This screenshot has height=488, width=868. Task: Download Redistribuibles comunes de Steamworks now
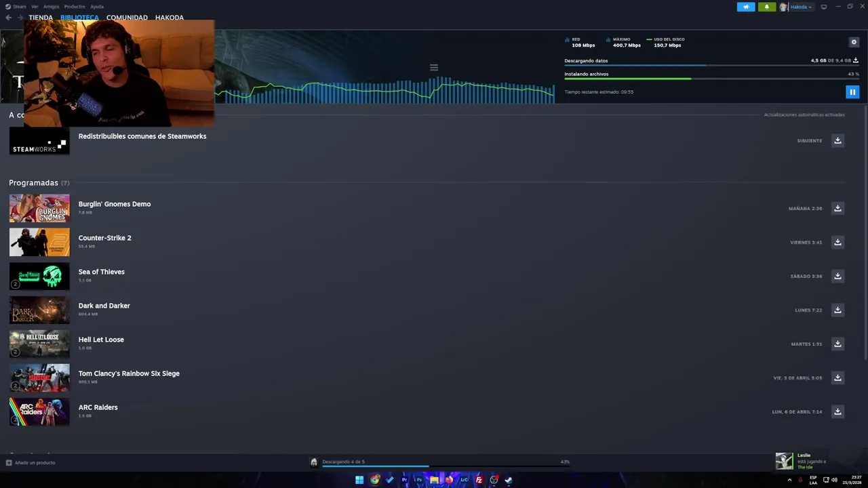[x=837, y=140]
